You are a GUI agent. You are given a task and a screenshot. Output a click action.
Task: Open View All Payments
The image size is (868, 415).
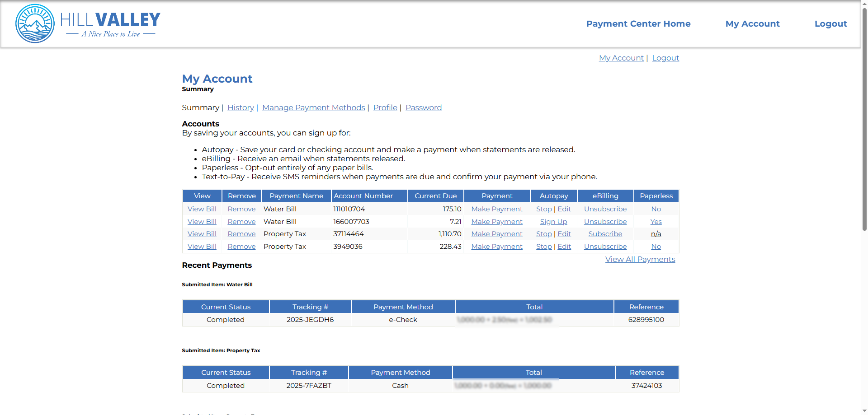(640, 259)
